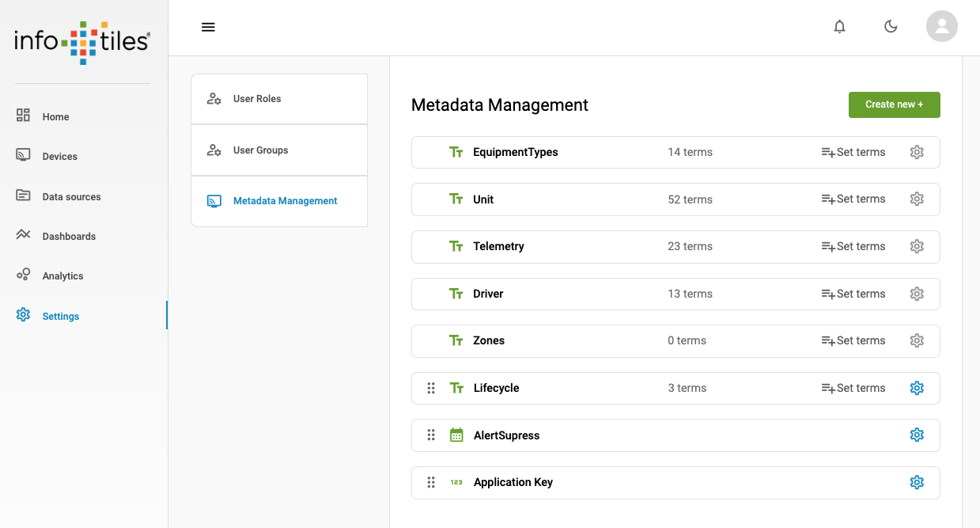The image size is (980, 528).
Task: Collapse sidebar with hamburger menu icon
Action: coord(208,27)
